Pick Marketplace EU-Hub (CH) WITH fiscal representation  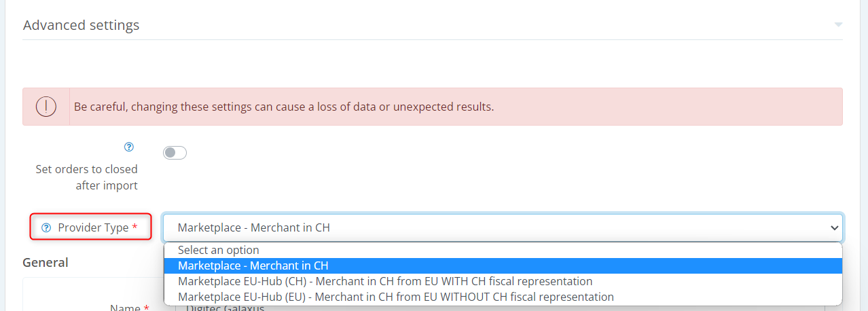[384, 281]
